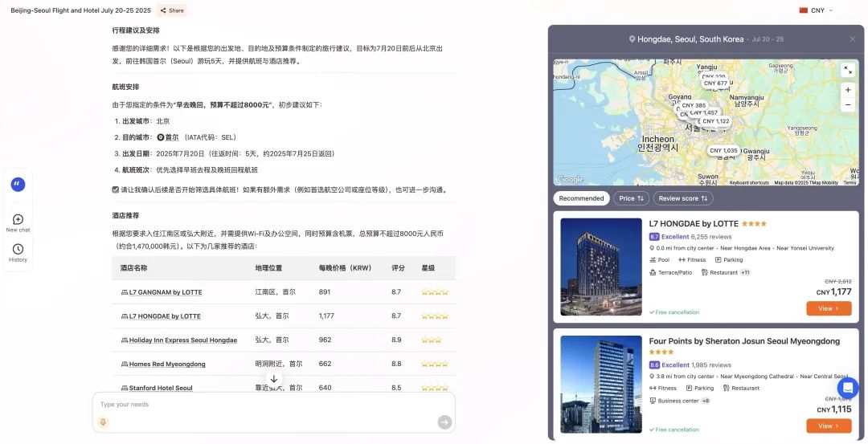Click the 星级 column header
868x444 pixels.
click(x=428, y=268)
